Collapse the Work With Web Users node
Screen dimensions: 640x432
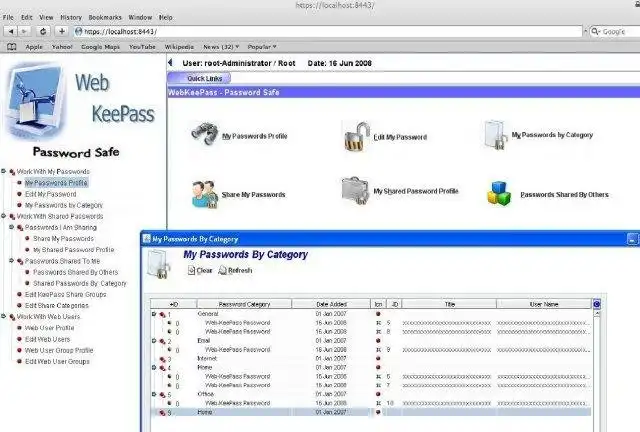pos(3,316)
